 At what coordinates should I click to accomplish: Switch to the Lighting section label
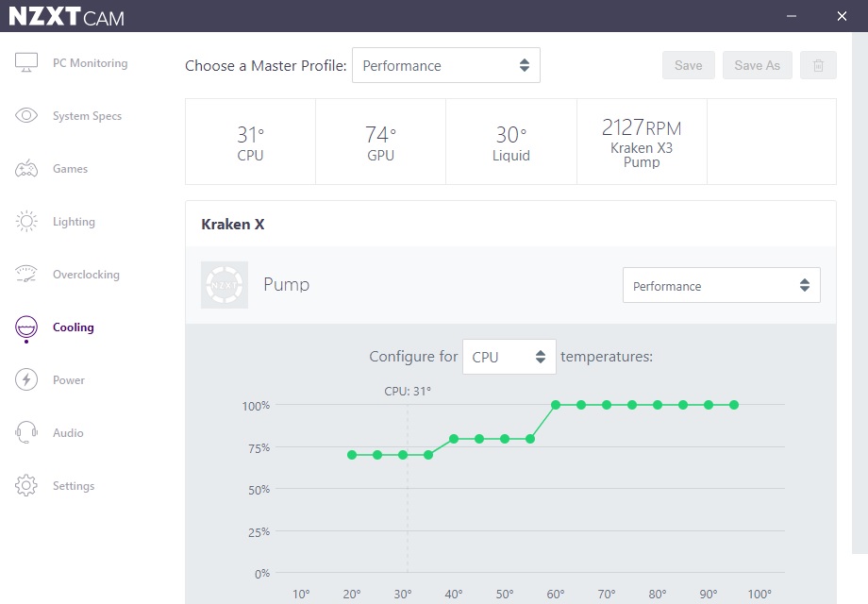[75, 222]
